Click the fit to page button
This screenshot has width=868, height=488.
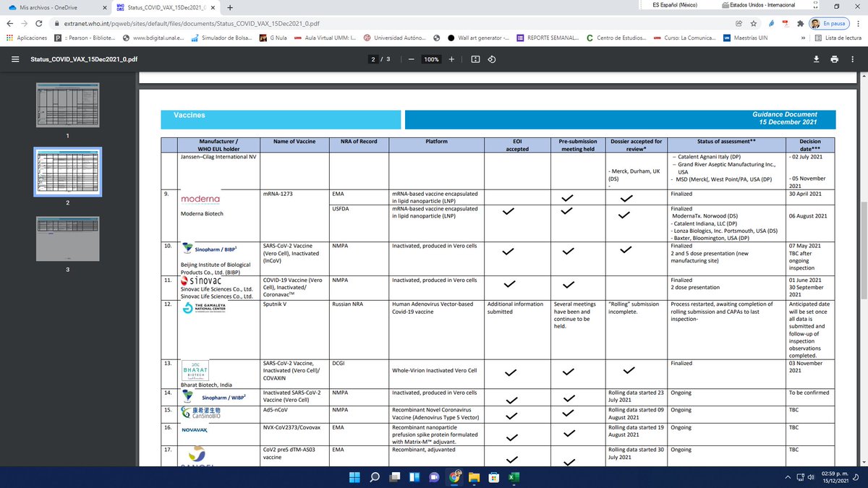(475, 59)
